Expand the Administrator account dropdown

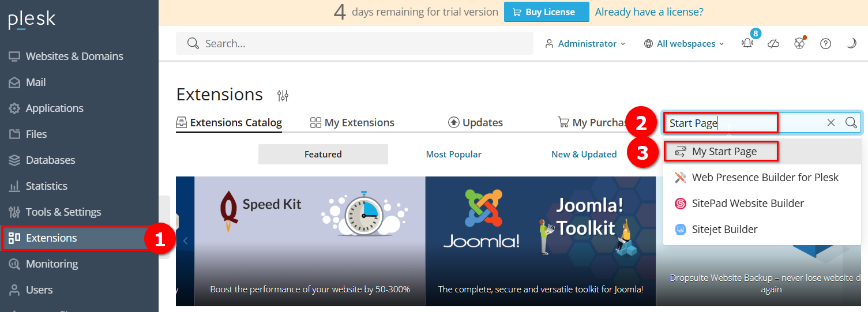585,43
